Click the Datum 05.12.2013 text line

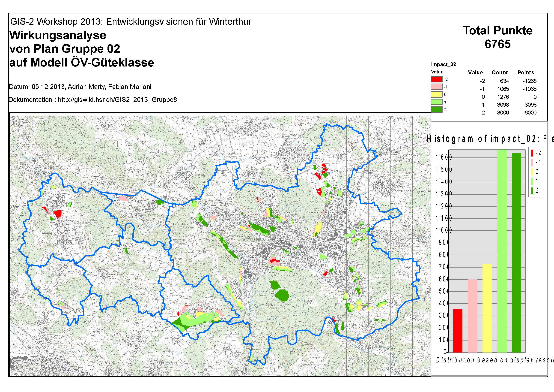[80, 87]
